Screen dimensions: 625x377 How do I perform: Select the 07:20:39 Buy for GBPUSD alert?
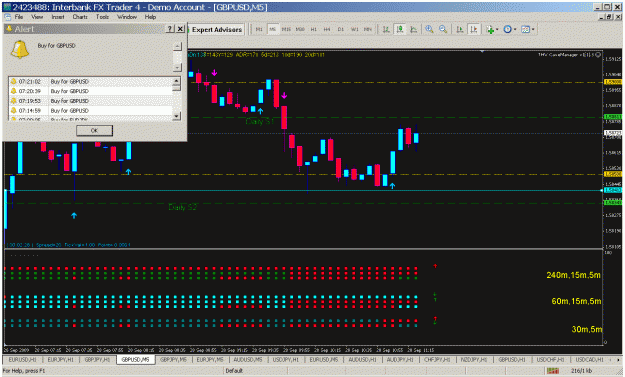[91, 91]
